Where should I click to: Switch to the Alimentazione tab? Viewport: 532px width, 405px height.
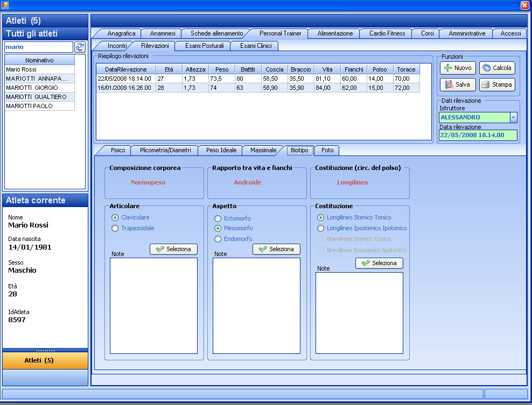(x=335, y=33)
